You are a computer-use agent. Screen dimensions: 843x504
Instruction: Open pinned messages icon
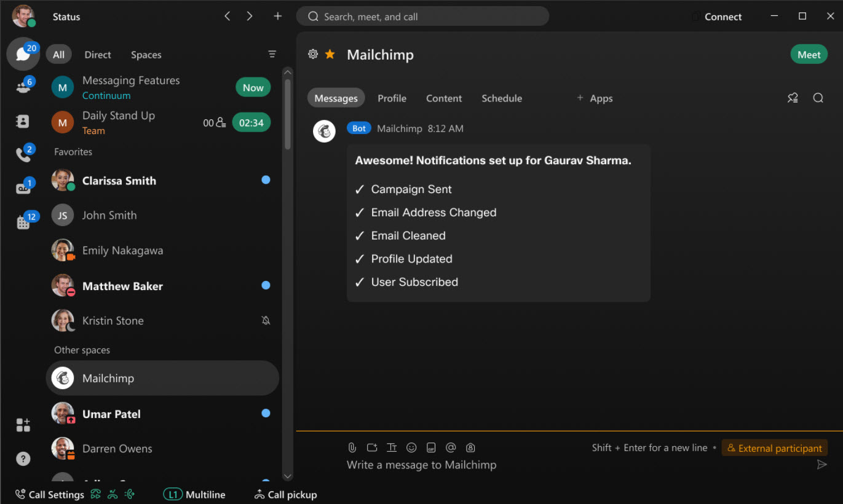[793, 98]
